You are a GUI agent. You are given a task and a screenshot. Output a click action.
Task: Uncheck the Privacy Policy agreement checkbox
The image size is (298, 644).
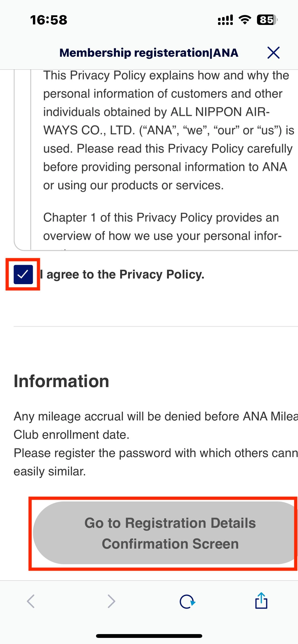[x=23, y=274]
